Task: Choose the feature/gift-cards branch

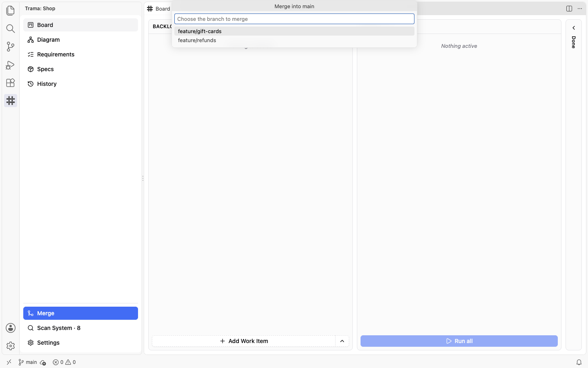Action: pyautogui.click(x=294, y=31)
